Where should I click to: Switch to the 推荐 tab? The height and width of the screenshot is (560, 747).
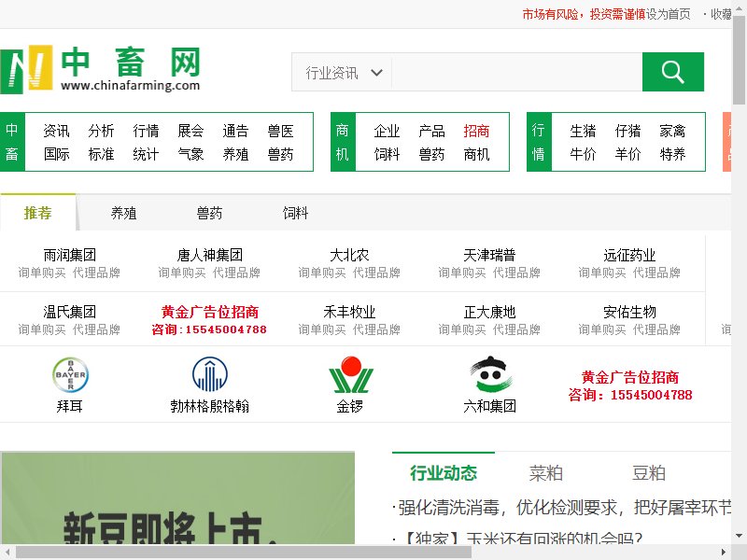(x=37, y=213)
